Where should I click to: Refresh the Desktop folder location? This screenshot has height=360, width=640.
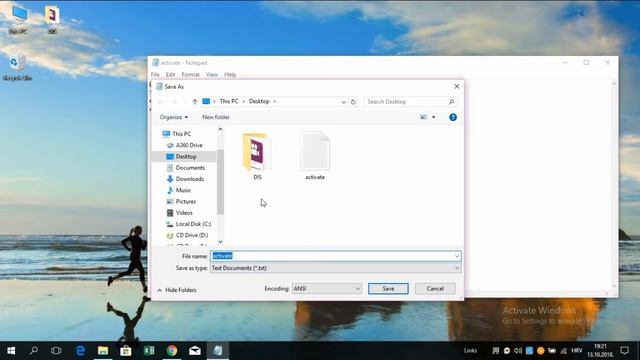pos(353,102)
